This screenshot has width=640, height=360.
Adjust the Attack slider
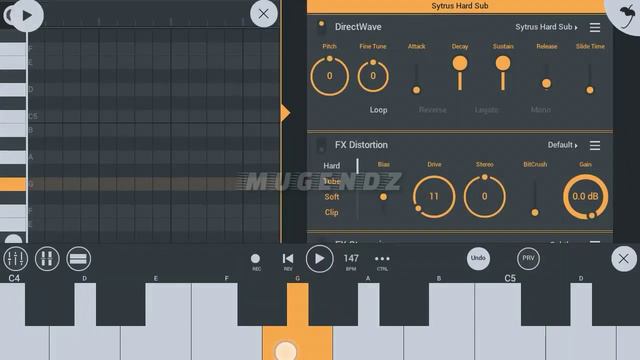point(416,79)
